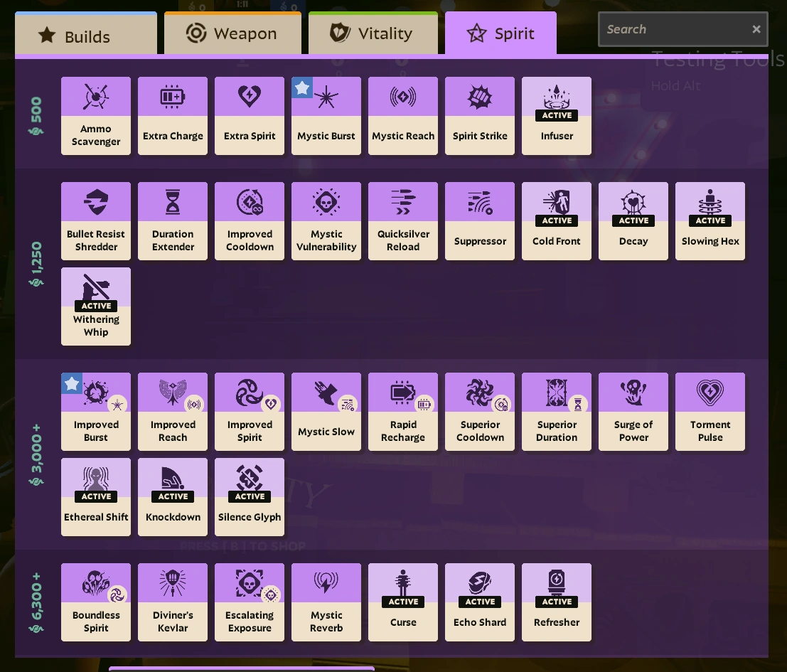Open the Builds tab

point(86,33)
